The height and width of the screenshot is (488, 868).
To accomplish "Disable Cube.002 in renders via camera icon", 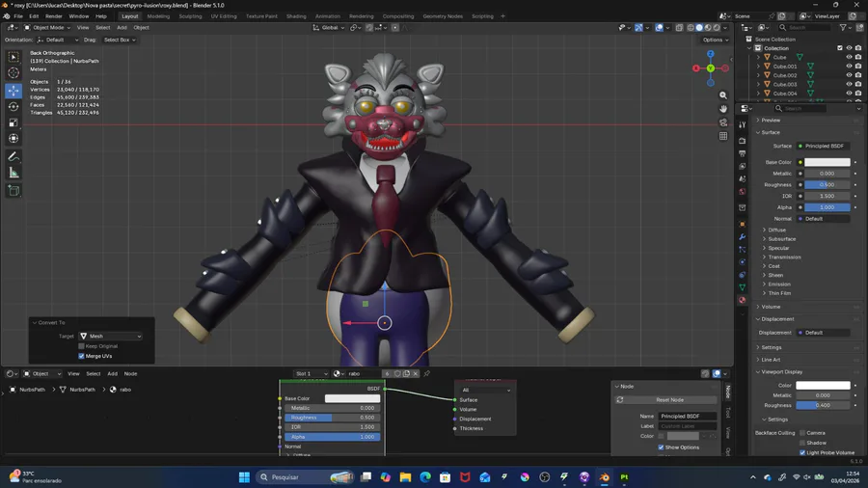I will pos(858,75).
